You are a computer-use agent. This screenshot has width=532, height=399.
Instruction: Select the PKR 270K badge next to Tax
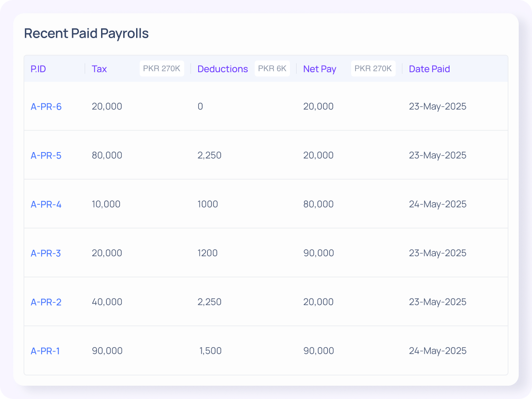point(162,68)
